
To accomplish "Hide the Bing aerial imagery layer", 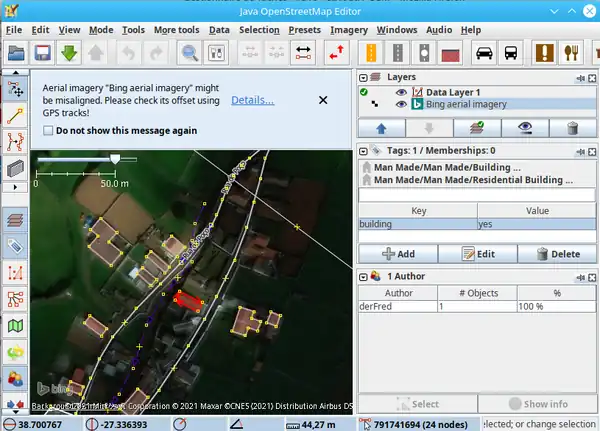I will [x=401, y=104].
